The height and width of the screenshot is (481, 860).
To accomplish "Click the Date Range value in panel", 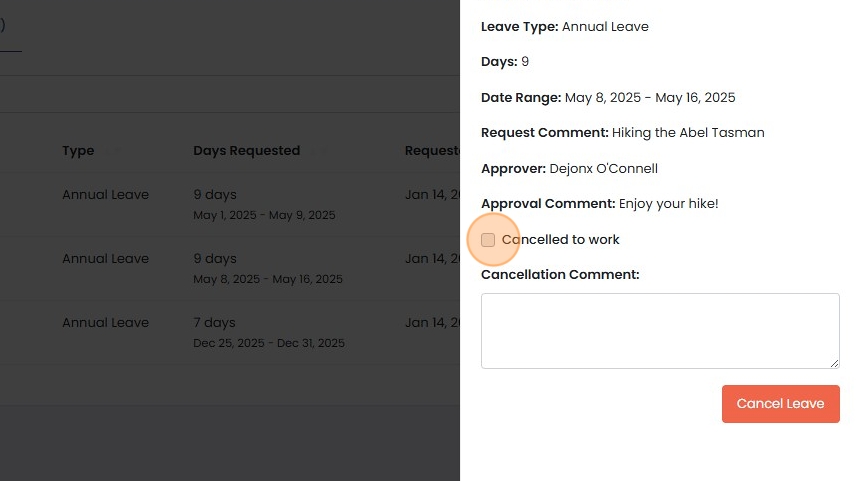I will click(649, 98).
